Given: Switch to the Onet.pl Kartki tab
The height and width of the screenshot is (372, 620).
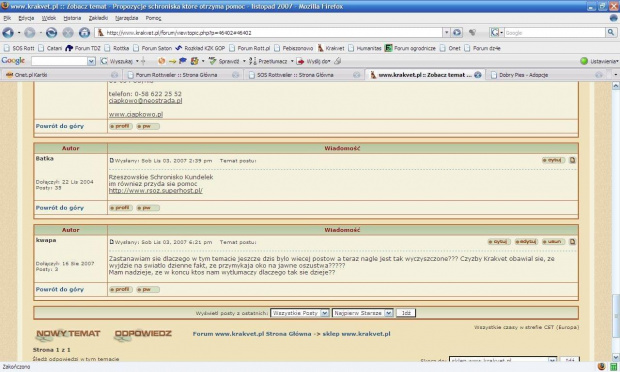Looking at the screenshot, I should (61, 75).
